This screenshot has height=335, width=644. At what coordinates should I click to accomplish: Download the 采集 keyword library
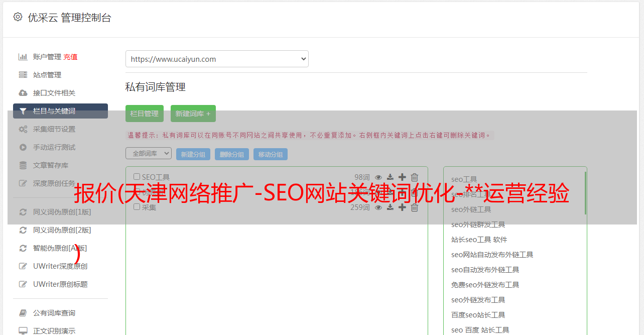click(390, 207)
